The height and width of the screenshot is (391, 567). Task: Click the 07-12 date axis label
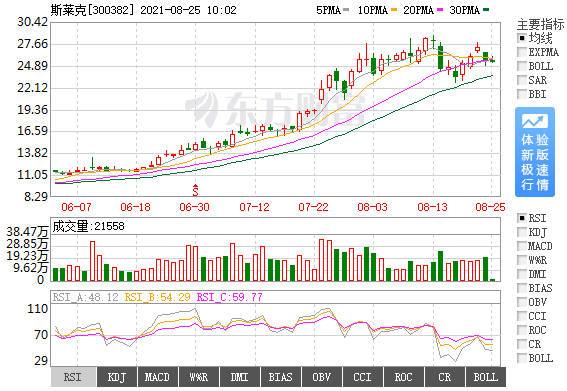pyautogui.click(x=255, y=207)
